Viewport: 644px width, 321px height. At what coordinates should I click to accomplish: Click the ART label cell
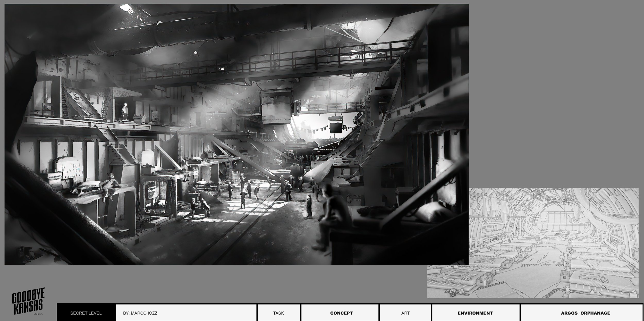(405, 313)
